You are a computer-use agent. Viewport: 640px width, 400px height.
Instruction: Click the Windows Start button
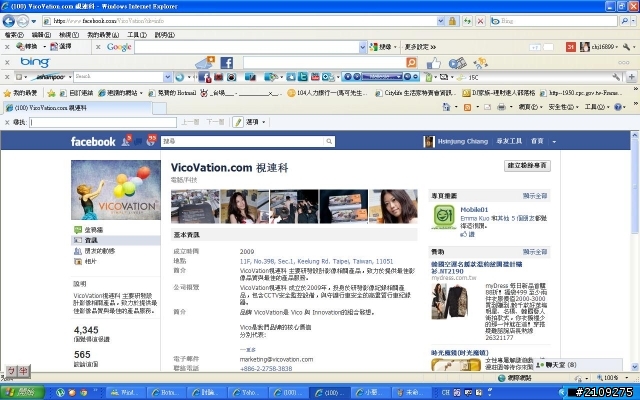tap(22, 393)
